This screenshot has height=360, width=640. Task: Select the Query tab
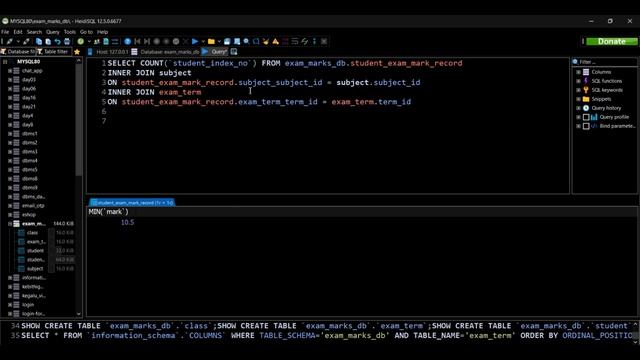coord(215,52)
